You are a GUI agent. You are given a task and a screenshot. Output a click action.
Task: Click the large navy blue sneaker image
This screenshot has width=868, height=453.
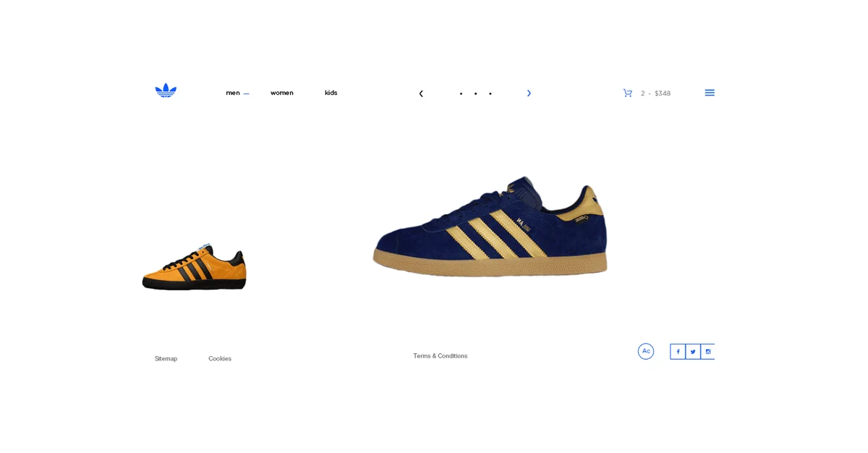pyautogui.click(x=490, y=226)
